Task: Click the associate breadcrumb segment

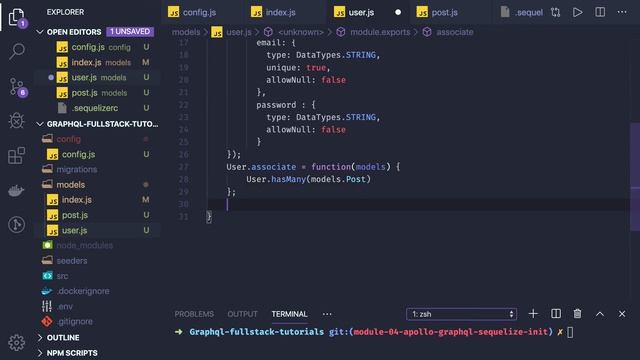Action: pyautogui.click(x=448, y=32)
